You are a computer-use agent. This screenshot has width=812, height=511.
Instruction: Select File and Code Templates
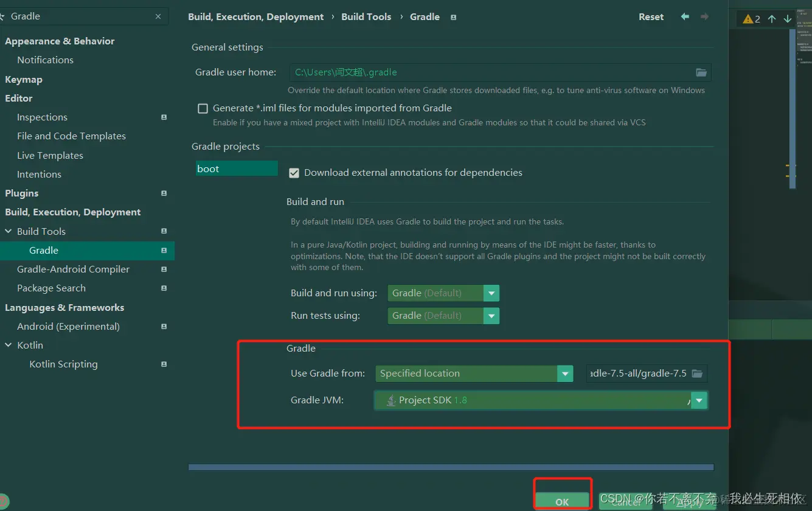coord(71,136)
